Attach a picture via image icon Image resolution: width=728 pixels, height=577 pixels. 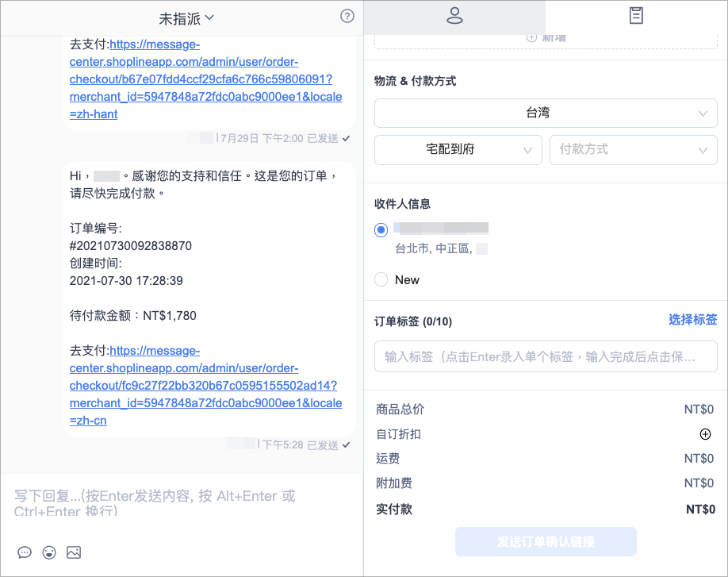74,552
